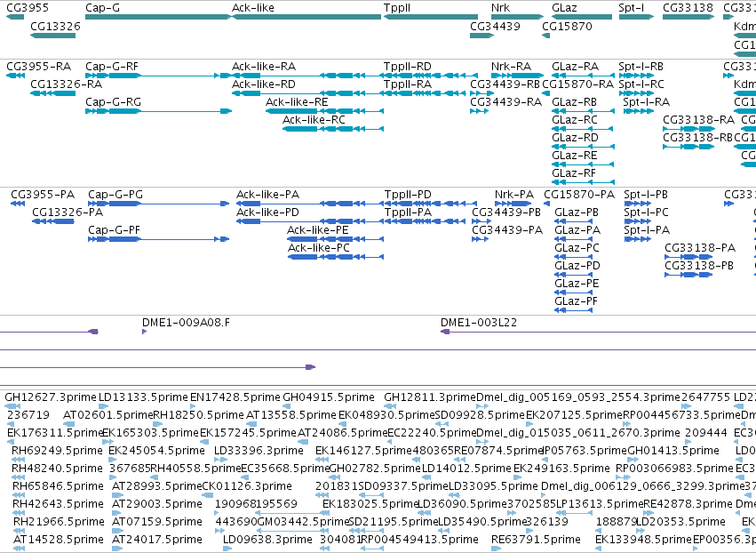Click transcript Ack-like-RD

pyautogui.click(x=306, y=93)
